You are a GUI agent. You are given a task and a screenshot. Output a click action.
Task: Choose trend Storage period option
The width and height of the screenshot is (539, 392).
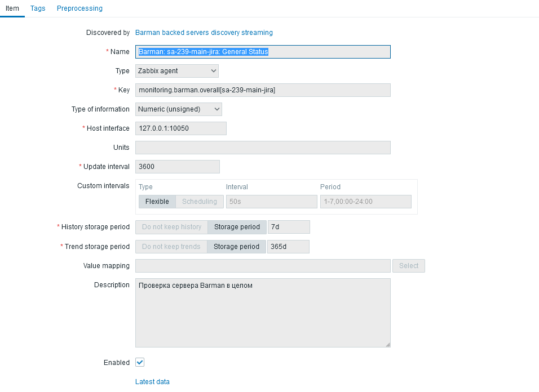pos(236,247)
